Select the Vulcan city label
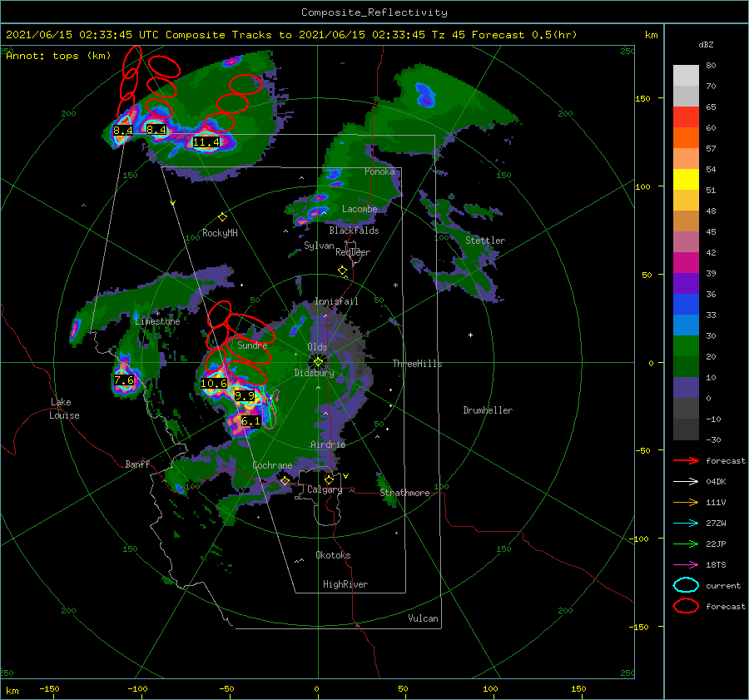The height and width of the screenshot is (700, 749). (x=423, y=618)
